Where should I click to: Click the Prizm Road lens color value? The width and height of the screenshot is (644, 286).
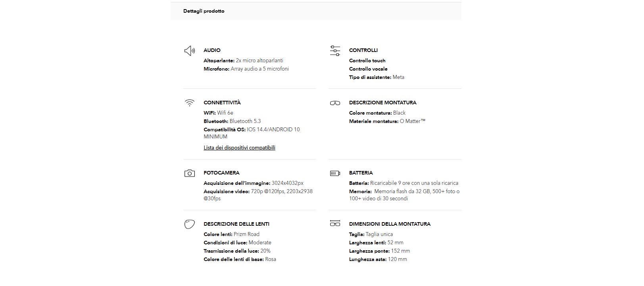[x=246, y=234]
